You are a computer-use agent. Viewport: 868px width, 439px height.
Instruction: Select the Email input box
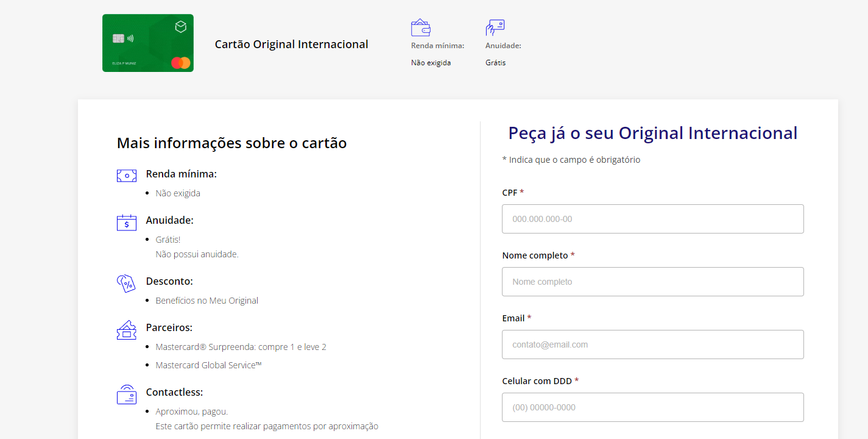coord(652,344)
